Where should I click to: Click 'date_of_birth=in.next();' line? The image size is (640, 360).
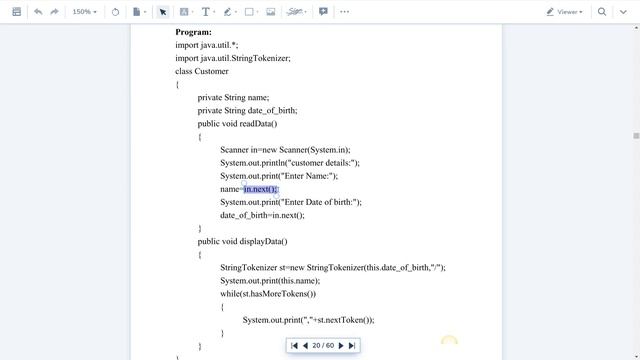coord(262,215)
